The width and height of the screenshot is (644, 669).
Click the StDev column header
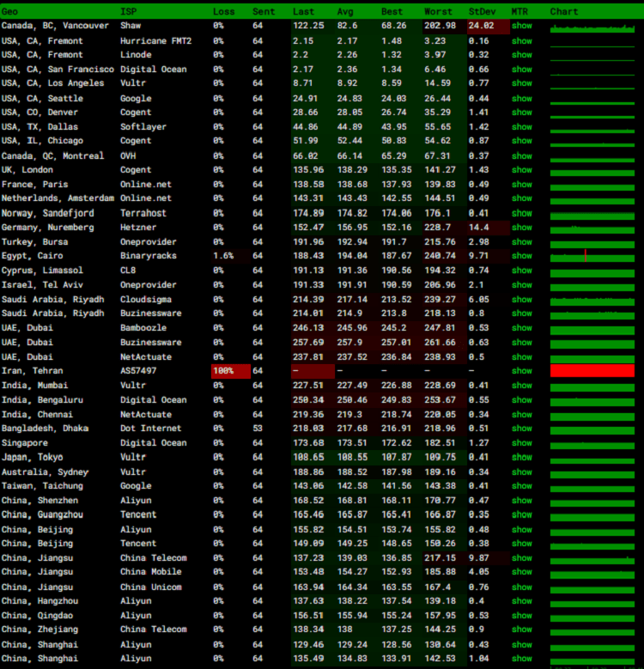(x=483, y=11)
